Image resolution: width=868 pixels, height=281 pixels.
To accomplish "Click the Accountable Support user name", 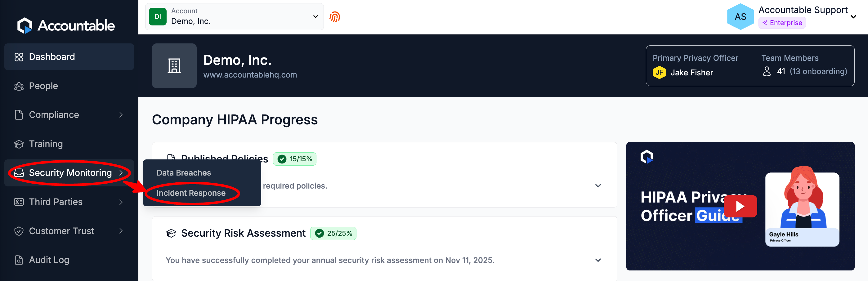I will [x=803, y=10].
